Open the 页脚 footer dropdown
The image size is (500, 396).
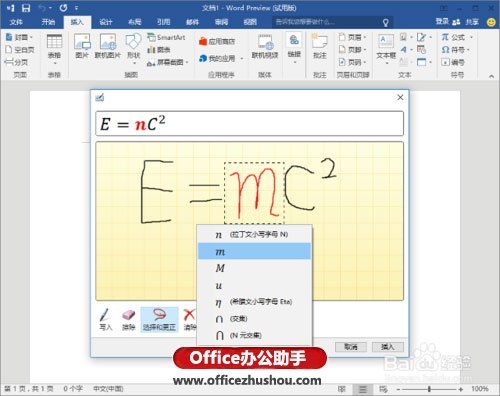click(353, 50)
